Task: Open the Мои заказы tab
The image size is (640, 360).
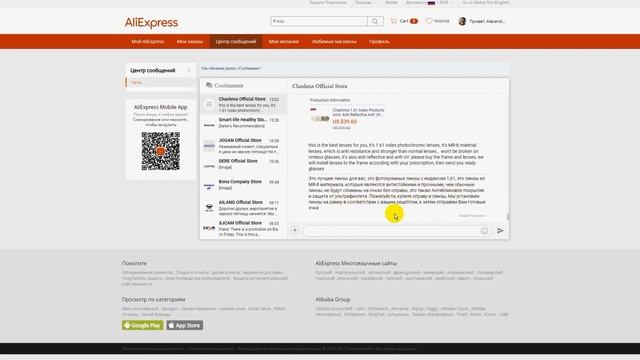Action: pyautogui.click(x=190, y=42)
